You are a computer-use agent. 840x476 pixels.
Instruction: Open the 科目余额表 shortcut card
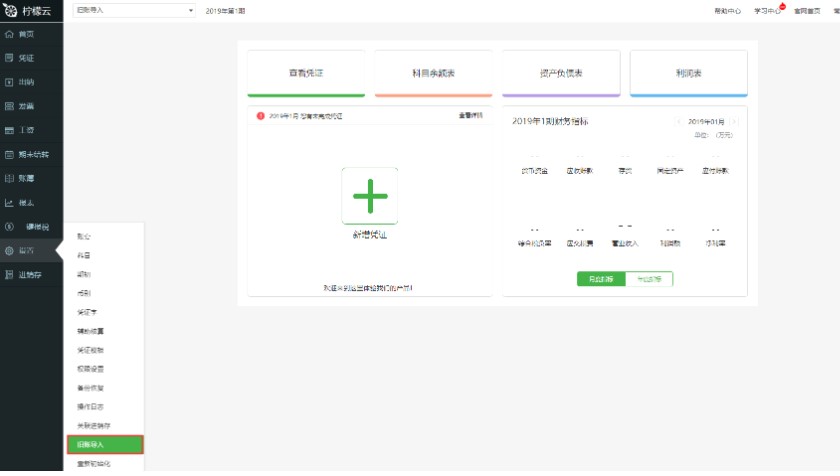[433, 73]
